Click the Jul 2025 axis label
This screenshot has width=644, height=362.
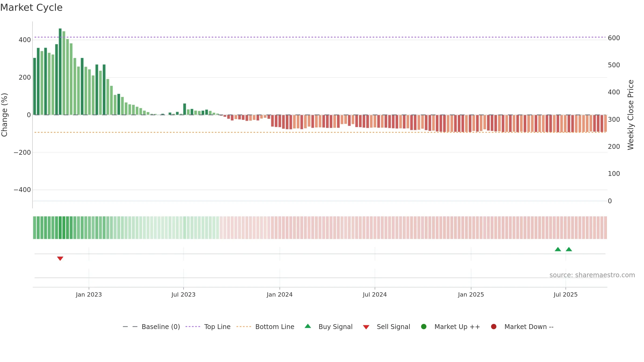pos(566,294)
